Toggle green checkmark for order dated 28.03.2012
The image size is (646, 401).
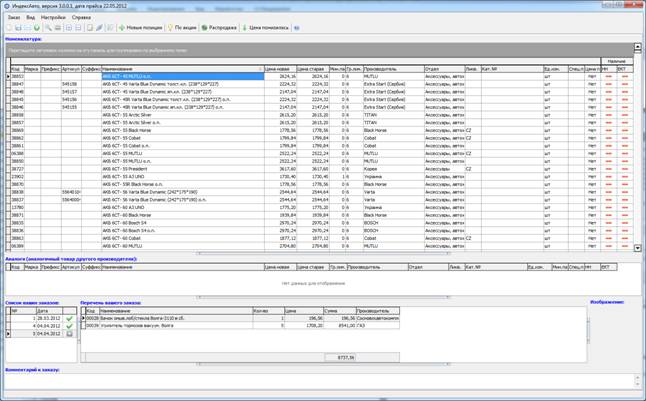point(69,319)
